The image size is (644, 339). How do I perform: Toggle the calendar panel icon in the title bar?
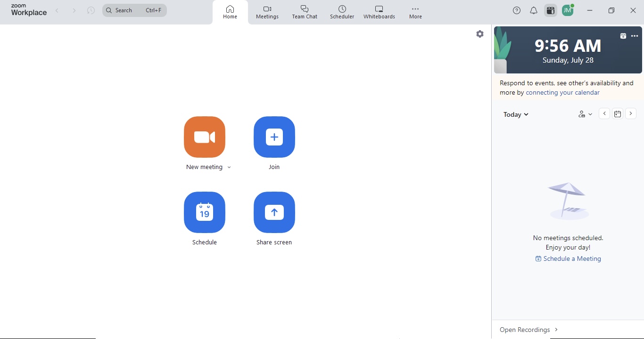click(x=551, y=10)
